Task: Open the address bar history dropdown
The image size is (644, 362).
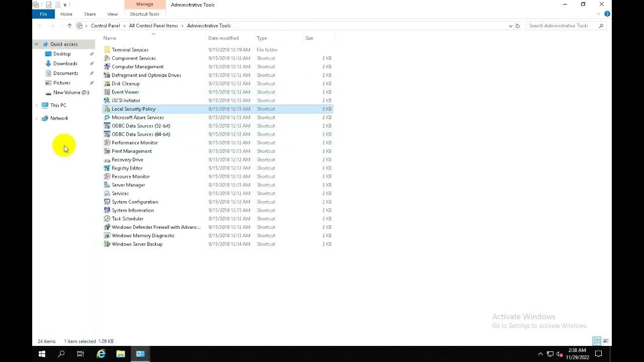Action: pos(510,26)
